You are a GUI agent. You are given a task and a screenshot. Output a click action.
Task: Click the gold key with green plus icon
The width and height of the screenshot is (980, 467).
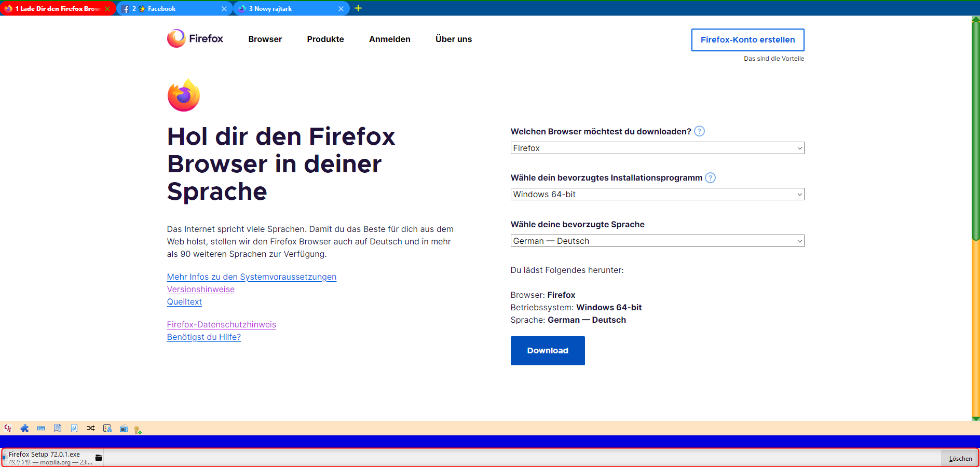tap(138, 430)
